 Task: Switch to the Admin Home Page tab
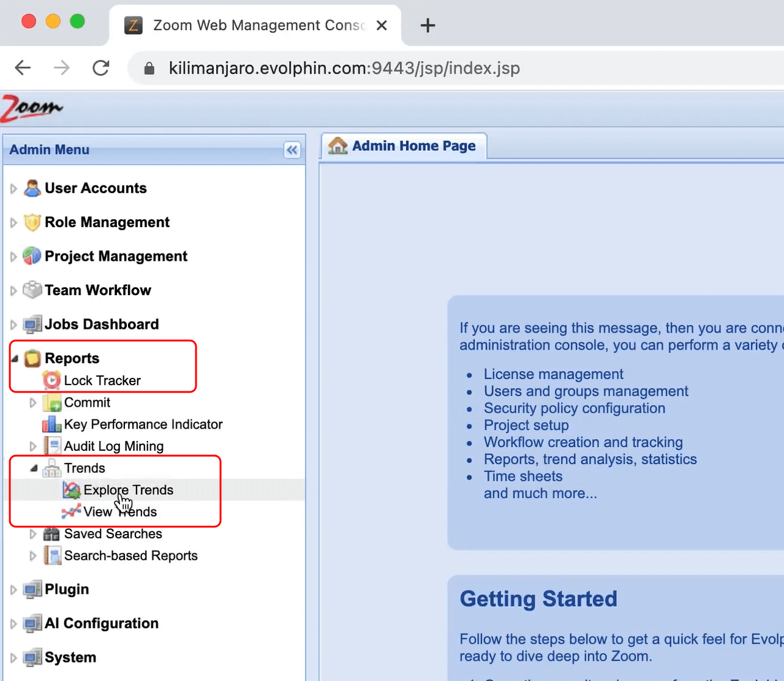tap(404, 146)
